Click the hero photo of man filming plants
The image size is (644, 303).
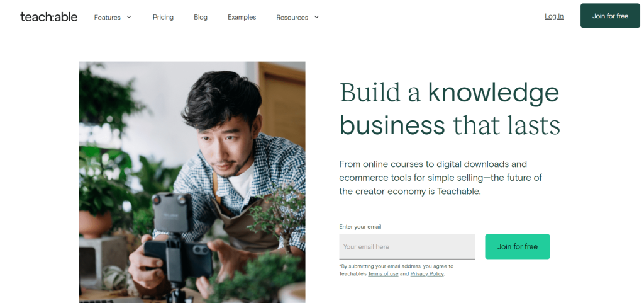192,182
